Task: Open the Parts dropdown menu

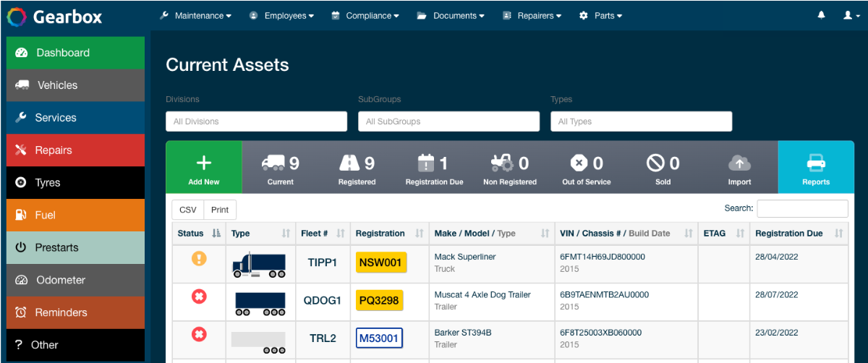Action: [600, 16]
